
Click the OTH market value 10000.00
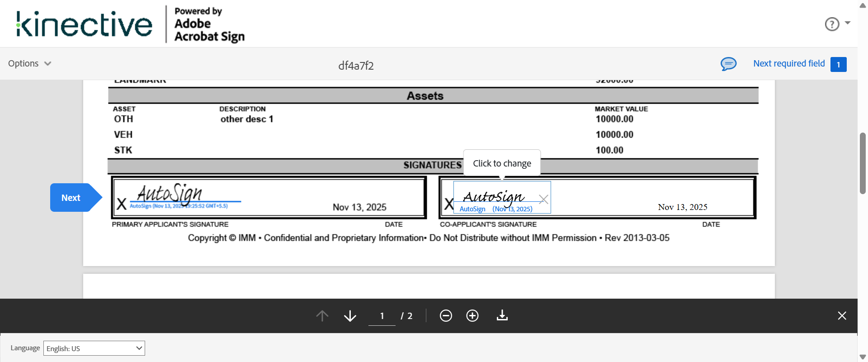coord(614,119)
